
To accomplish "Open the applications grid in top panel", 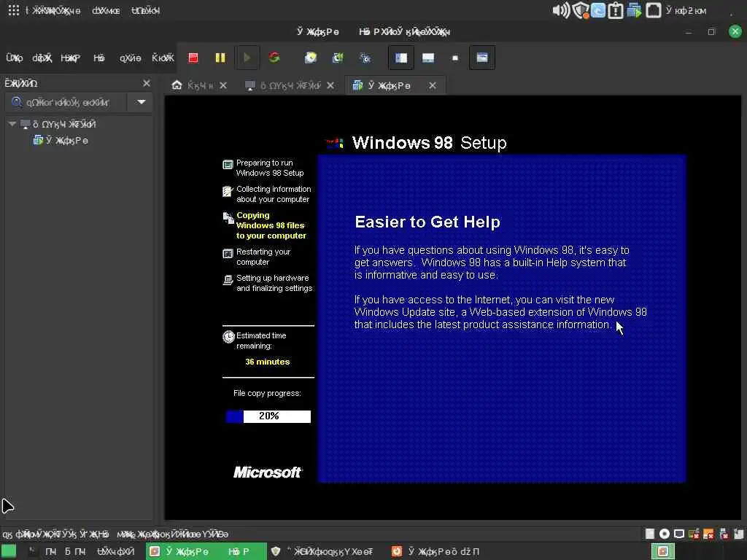I will tap(13, 10).
